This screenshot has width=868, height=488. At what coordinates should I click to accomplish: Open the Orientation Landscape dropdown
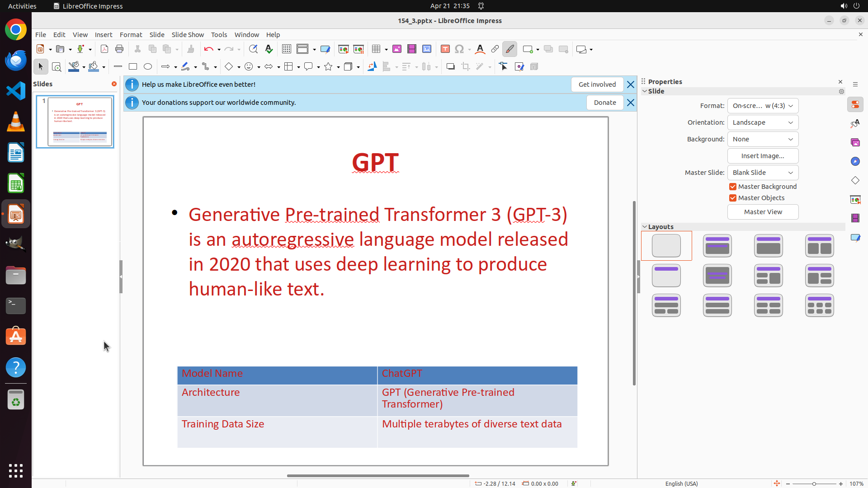click(763, 122)
